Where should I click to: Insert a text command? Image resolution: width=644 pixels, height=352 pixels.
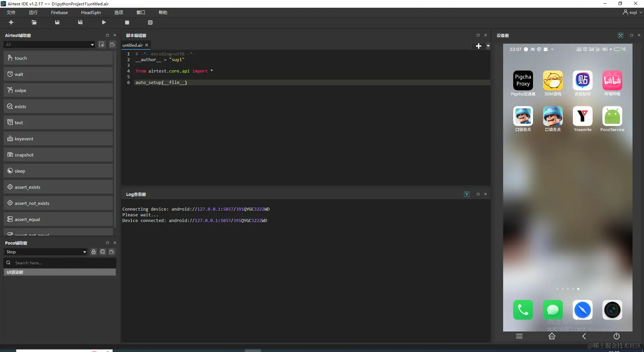pos(58,123)
